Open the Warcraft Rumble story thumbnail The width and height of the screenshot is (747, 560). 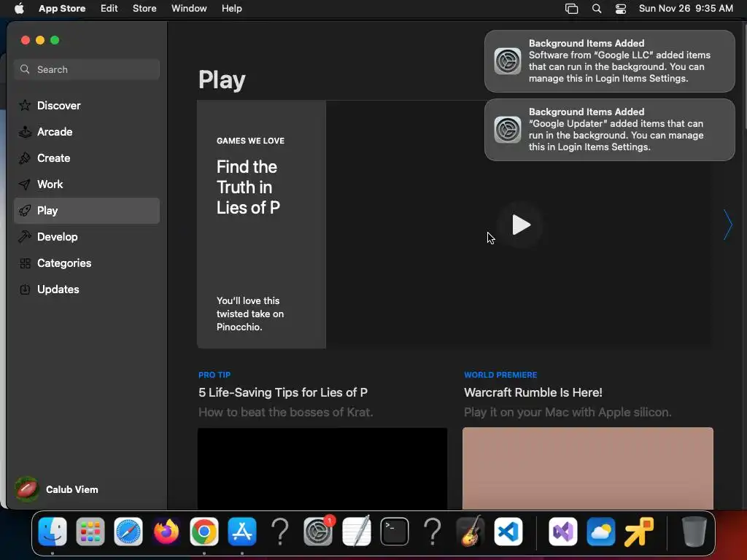[x=588, y=468]
